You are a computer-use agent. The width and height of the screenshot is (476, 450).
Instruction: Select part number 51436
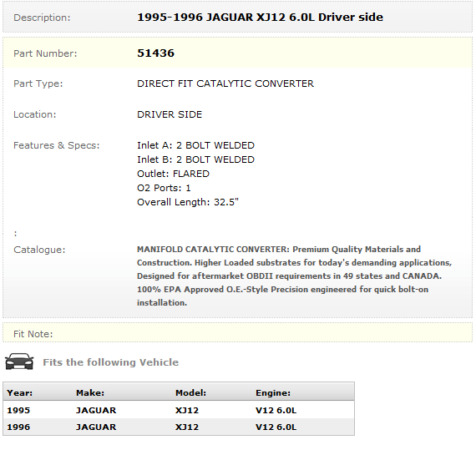coord(155,53)
